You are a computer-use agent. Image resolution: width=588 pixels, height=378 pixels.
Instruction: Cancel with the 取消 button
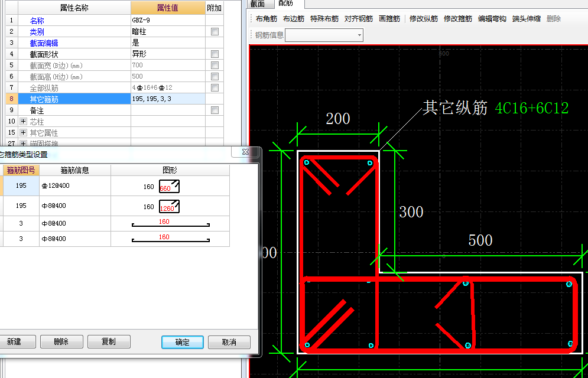click(x=229, y=342)
